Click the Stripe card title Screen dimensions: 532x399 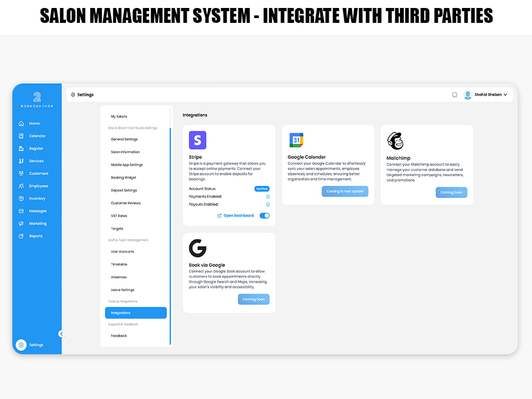pyautogui.click(x=195, y=157)
